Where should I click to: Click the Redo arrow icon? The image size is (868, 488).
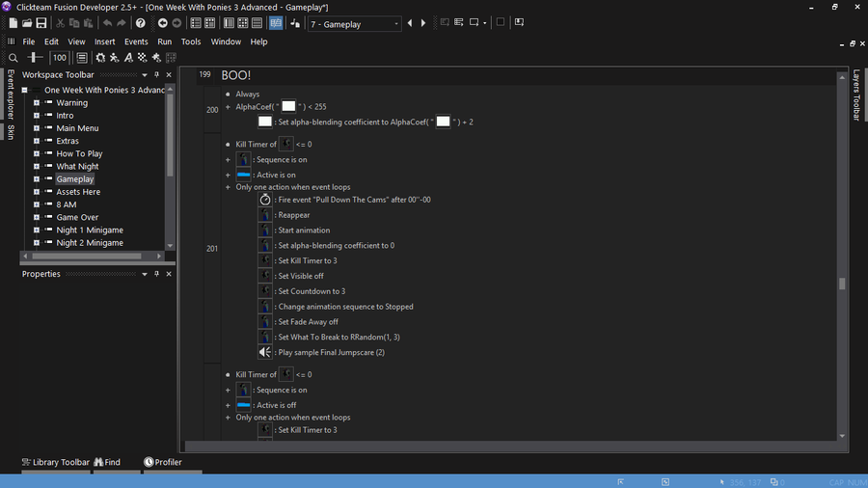[122, 23]
